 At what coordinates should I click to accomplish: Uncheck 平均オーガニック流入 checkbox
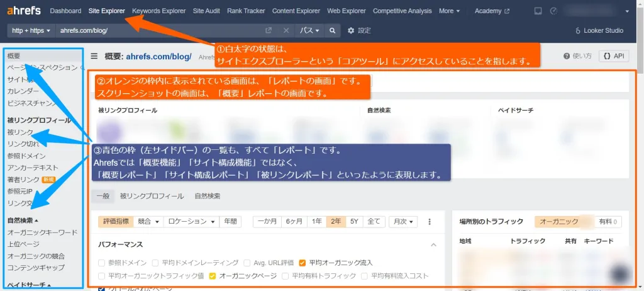[303, 263]
